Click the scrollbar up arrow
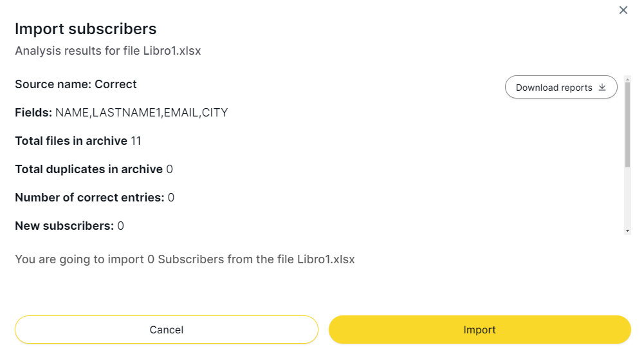 [627, 79]
